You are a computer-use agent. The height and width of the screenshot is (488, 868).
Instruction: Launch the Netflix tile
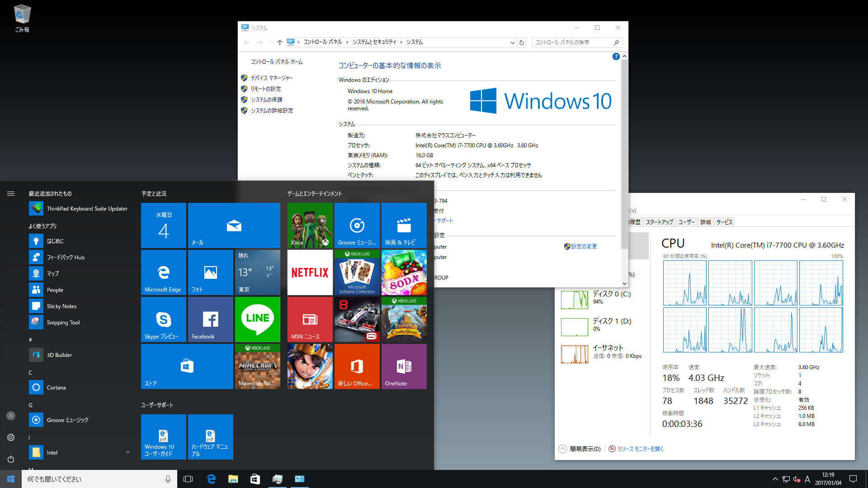pyautogui.click(x=310, y=272)
